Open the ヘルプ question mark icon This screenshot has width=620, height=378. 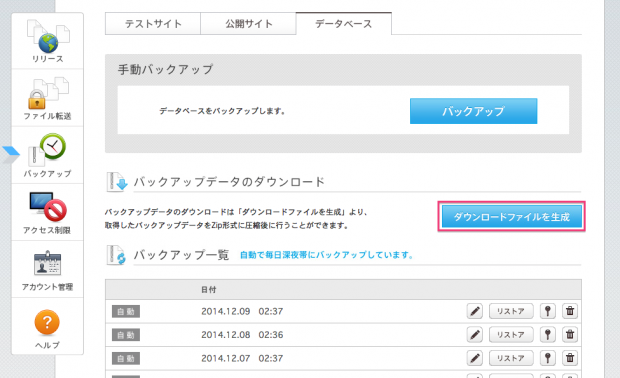tap(47, 329)
